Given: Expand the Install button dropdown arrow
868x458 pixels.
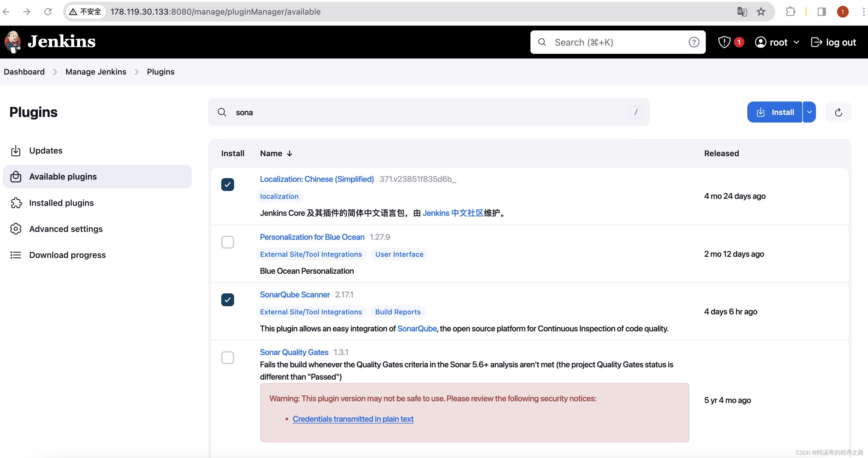Looking at the screenshot, I should point(809,112).
